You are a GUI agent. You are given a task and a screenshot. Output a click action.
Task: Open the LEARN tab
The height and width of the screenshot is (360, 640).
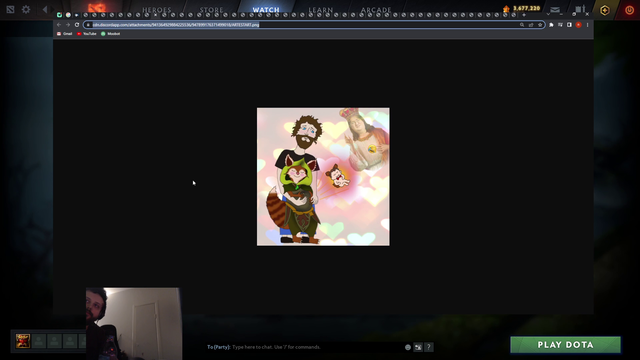tap(320, 10)
